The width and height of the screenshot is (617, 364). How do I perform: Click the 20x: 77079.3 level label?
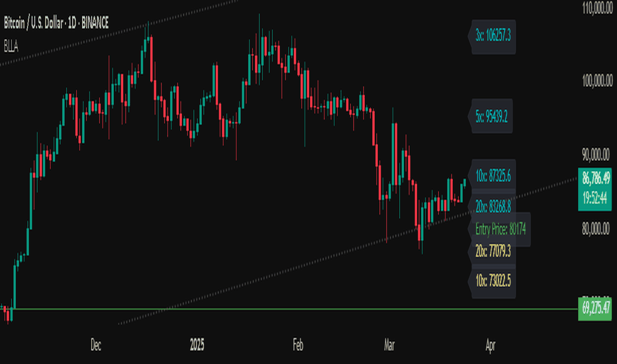point(493,251)
